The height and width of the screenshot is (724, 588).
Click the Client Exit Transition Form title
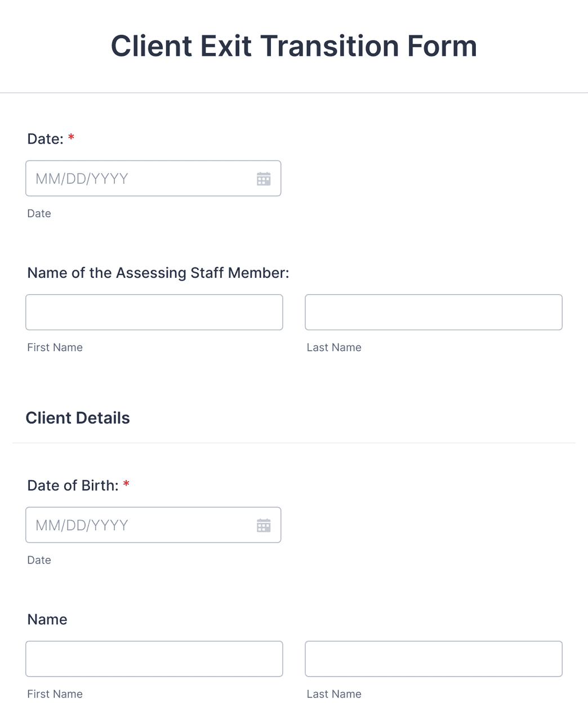click(294, 45)
